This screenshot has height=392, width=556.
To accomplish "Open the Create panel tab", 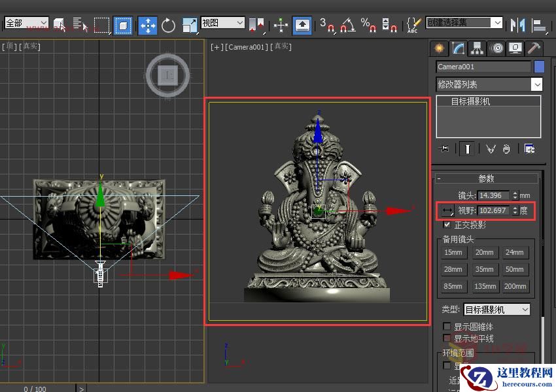I will tap(439, 48).
